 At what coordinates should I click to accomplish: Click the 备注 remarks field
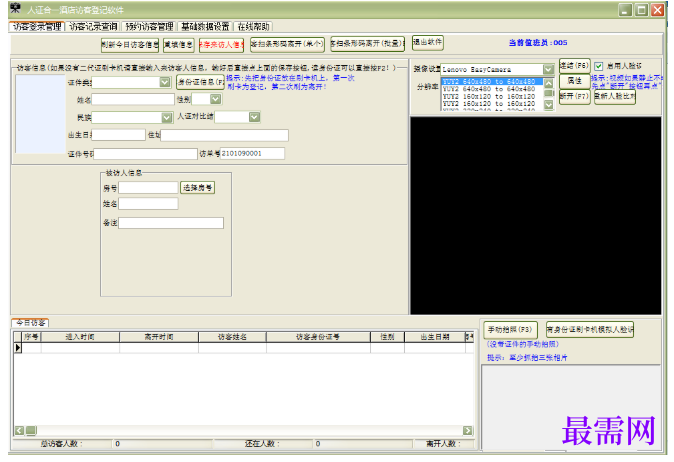[171, 223]
